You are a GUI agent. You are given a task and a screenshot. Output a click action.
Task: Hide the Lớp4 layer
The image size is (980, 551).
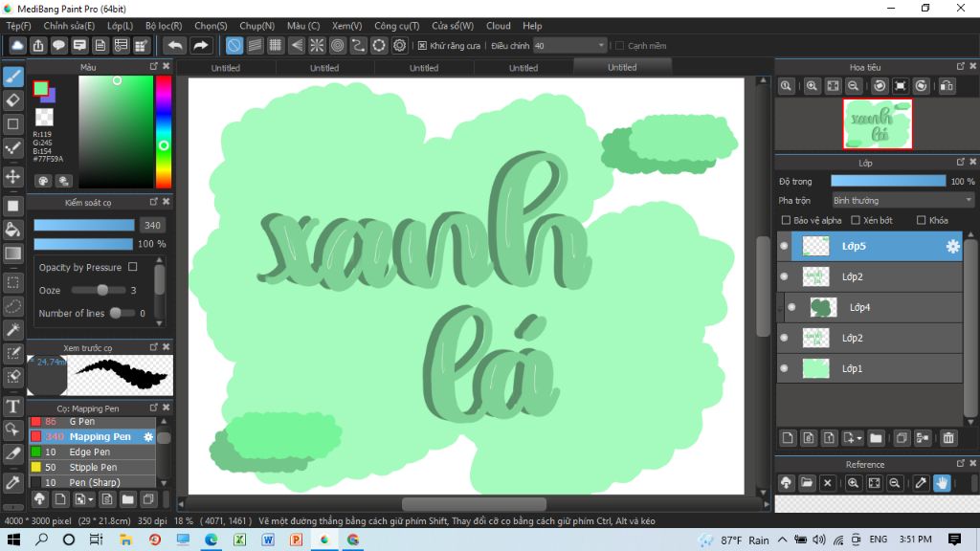791,307
